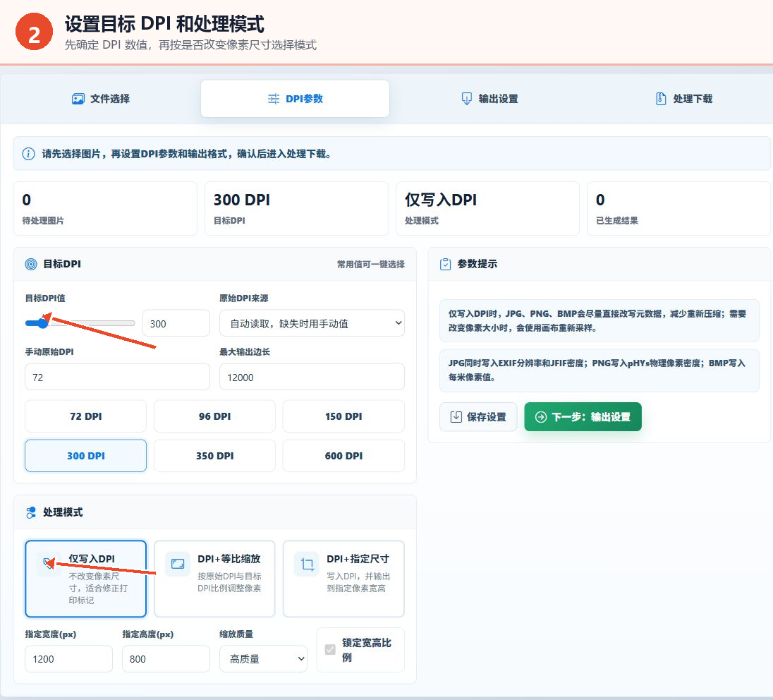This screenshot has width=773, height=700.
Task: Choose the DPI+等比缩放 processing mode
Action: (x=214, y=579)
